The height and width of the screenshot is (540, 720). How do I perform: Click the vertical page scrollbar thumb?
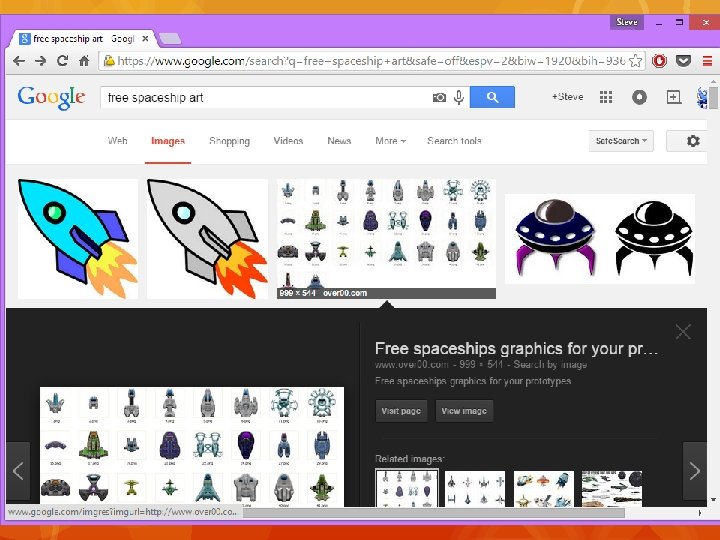[x=713, y=97]
